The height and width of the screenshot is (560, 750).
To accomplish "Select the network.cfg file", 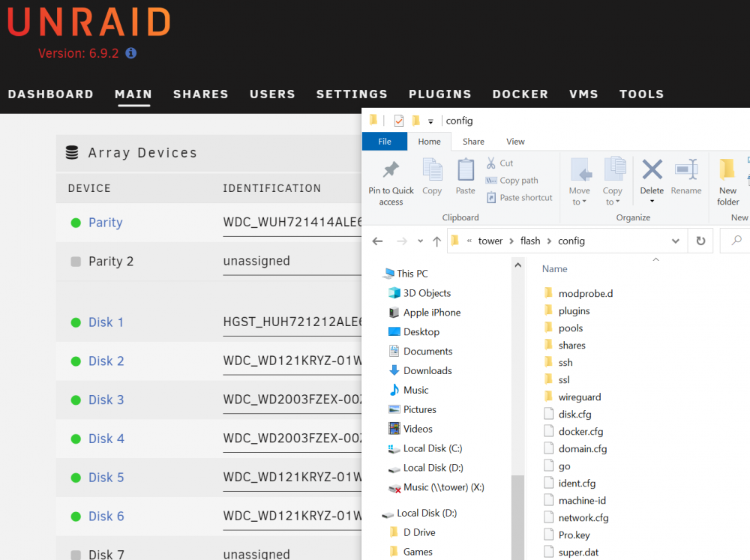I will (576, 518).
